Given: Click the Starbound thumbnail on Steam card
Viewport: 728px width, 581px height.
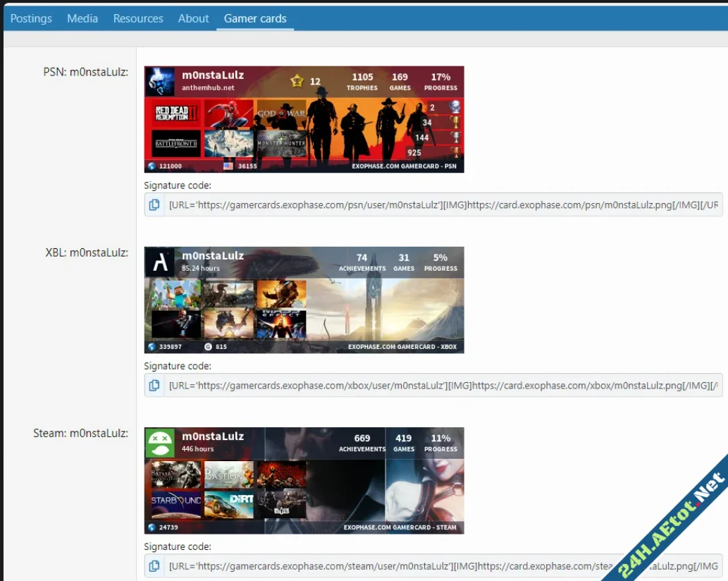Looking at the screenshot, I should (176, 503).
